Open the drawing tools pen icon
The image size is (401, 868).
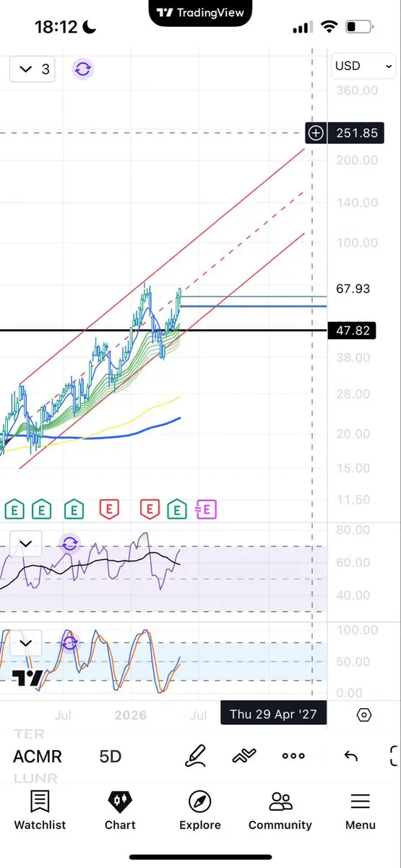click(196, 757)
